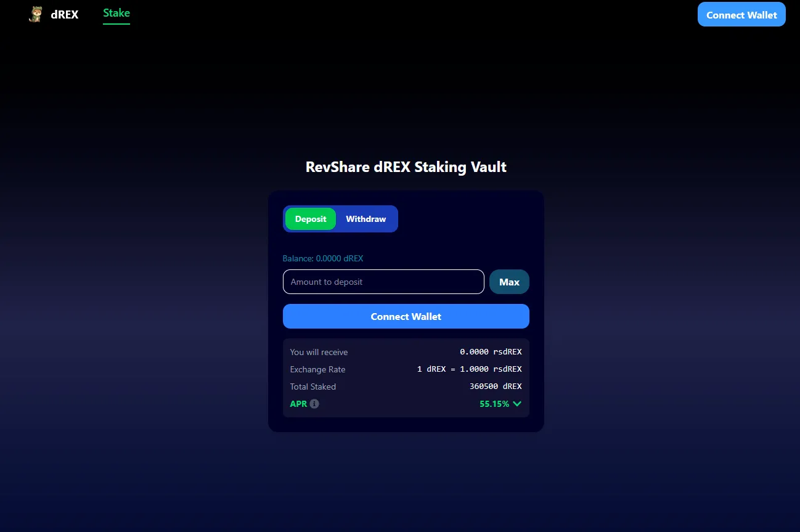This screenshot has width=800, height=532.
Task: Click the RevShare dREX Staking Vault heading
Action: pos(406,167)
